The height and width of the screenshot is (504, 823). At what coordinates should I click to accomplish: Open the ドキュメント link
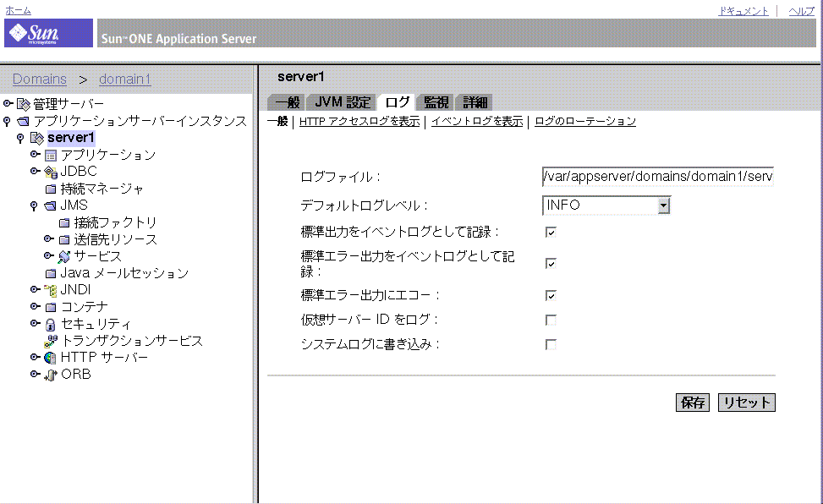coord(743,11)
